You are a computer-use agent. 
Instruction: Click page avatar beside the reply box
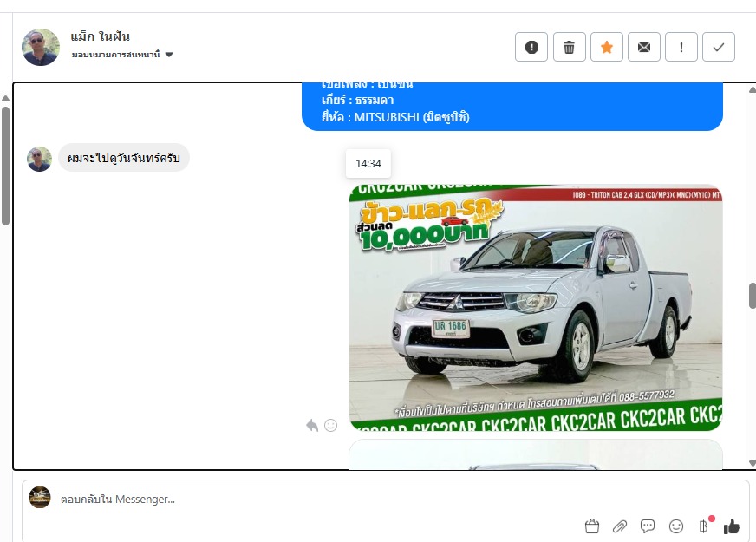pos(40,497)
